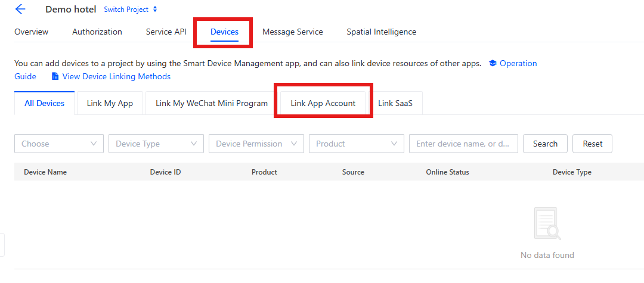This screenshot has height=283, width=644.
Task: Select the Devices tab
Action: coord(224,32)
